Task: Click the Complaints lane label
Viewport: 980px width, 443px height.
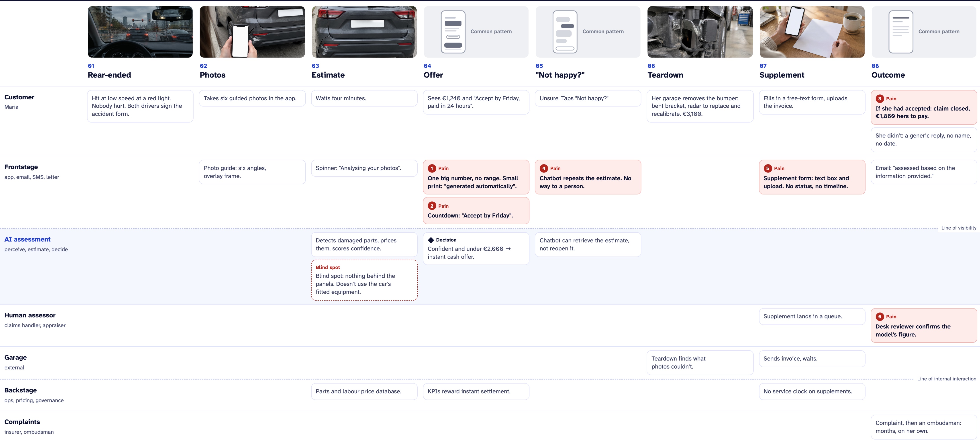Action: pyautogui.click(x=22, y=422)
